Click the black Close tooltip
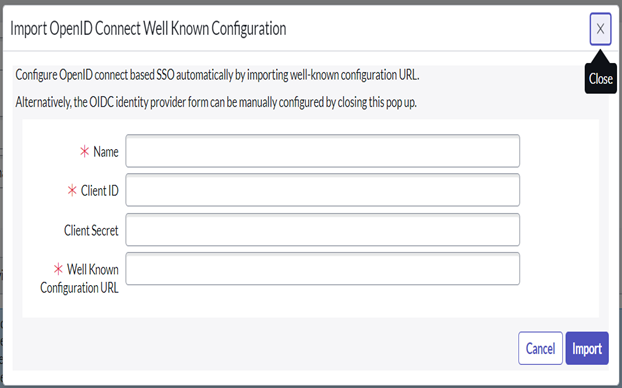Viewport: 622px width, 388px height. (x=601, y=79)
